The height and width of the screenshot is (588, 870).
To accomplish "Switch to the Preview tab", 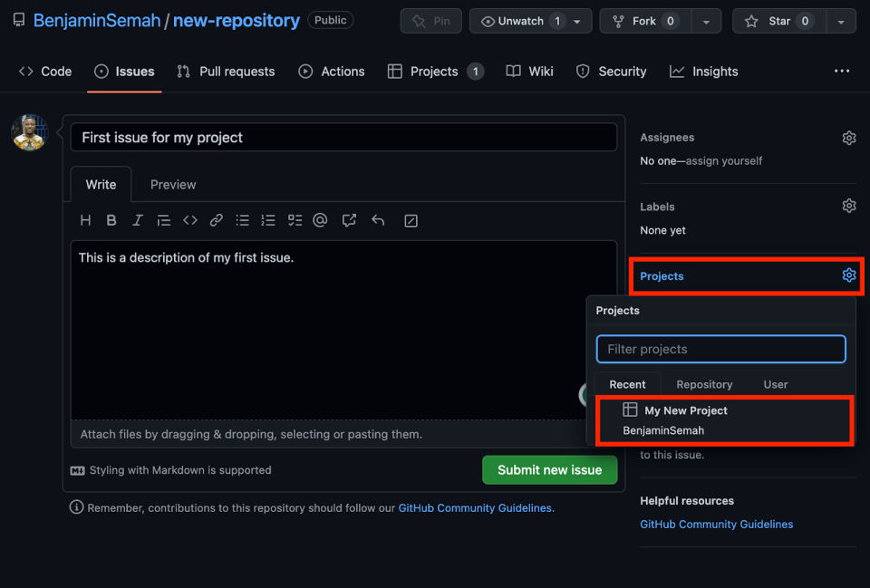I will 173,185.
